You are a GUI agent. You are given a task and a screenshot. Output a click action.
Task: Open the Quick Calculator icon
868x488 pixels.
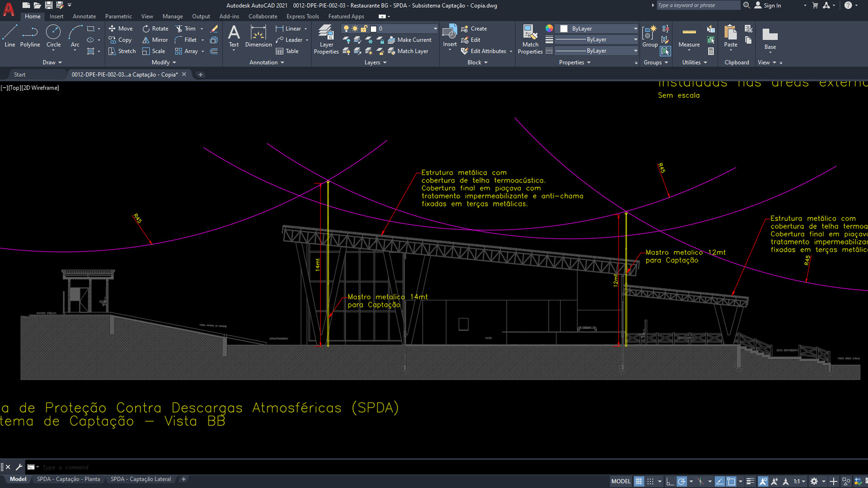coord(711,51)
